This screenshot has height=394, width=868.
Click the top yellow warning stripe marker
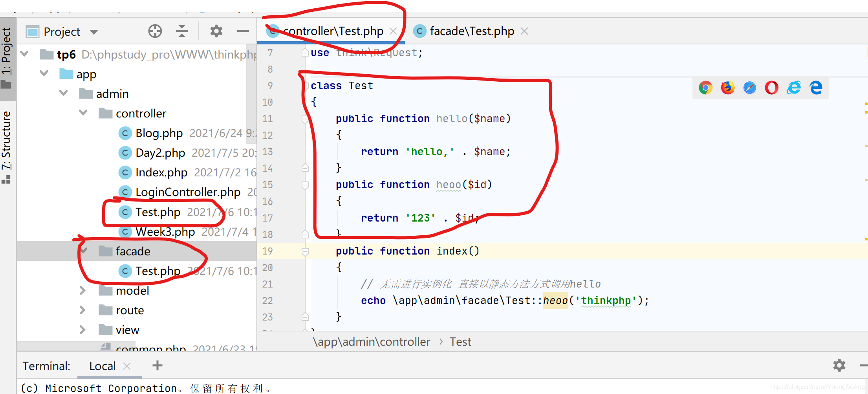click(x=866, y=104)
